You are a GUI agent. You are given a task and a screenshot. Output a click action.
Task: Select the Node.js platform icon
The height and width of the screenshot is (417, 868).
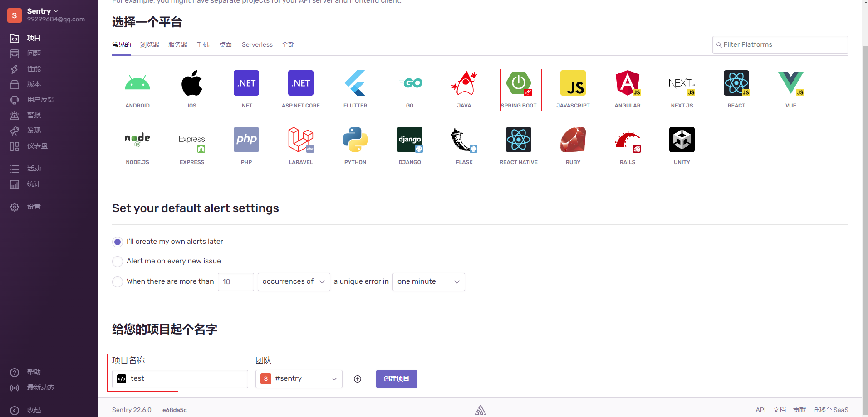(137, 140)
